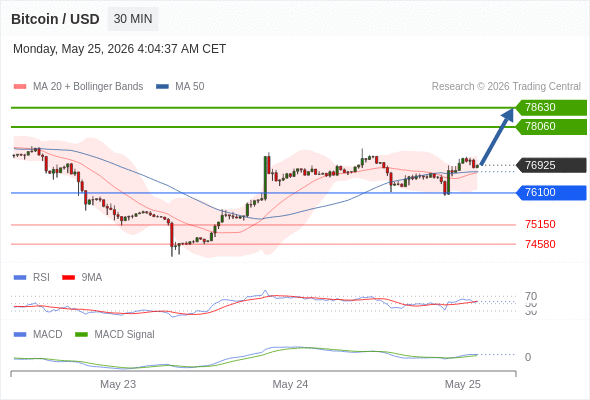Click the MA 20 Bollinger Bands pink swatch

point(20,87)
